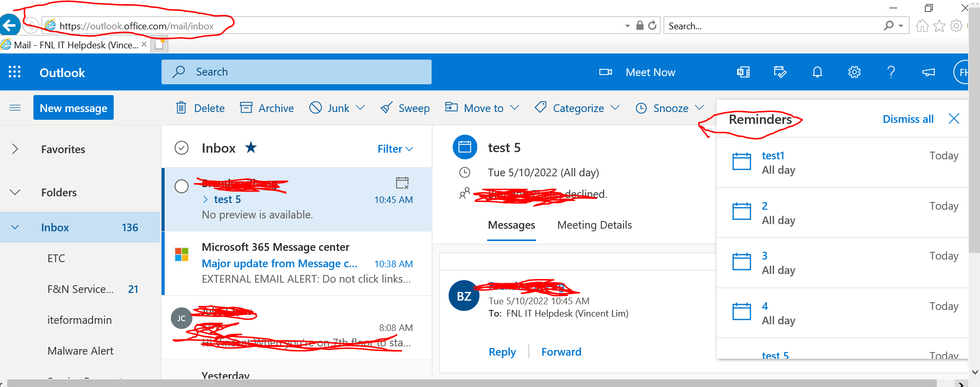980x387 pixels.
Task: Reply to the test 5 message
Action: [502, 352]
